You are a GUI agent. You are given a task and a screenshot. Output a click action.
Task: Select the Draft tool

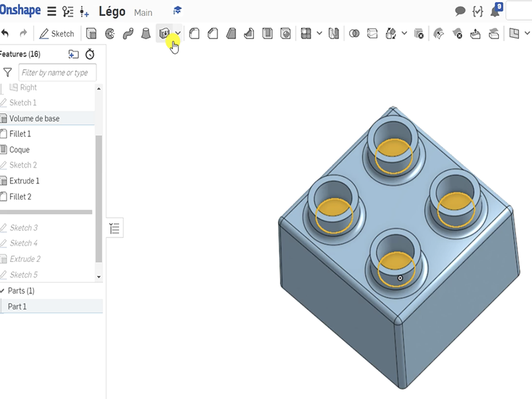coord(231,34)
